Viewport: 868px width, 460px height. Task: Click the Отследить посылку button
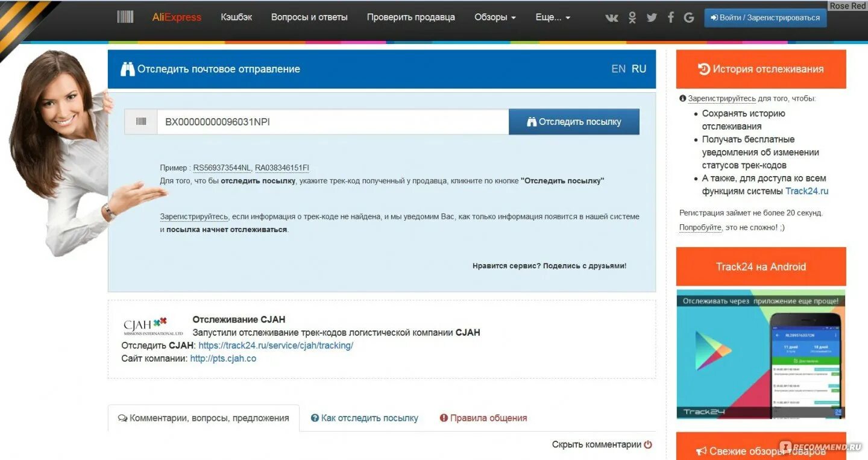[x=574, y=122]
